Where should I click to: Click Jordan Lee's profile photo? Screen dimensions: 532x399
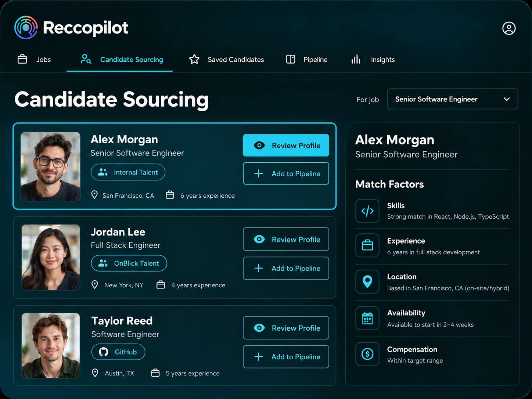(51, 257)
